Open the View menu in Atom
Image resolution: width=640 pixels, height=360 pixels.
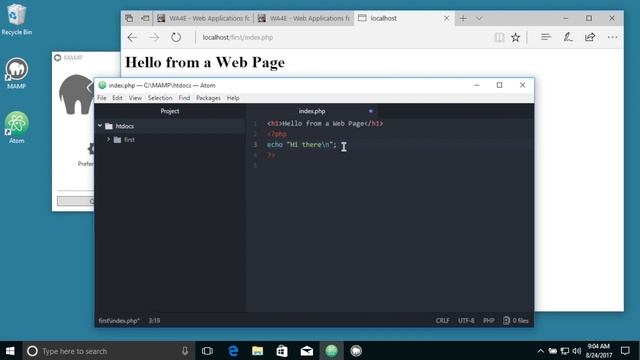135,98
